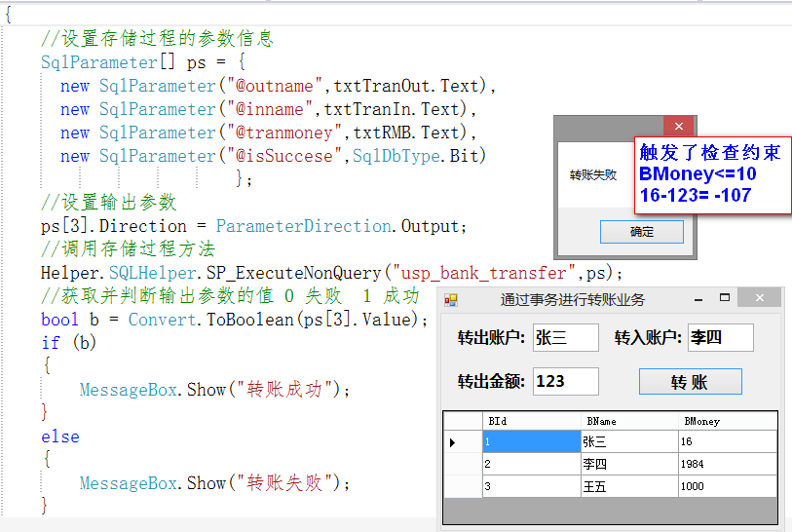This screenshot has height=532, width=792.
Task: Select the 王五 name cell in the grid
Action: point(628,486)
